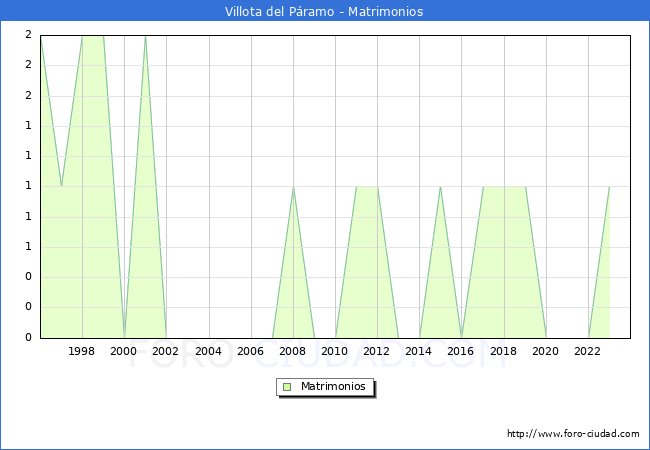The height and width of the screenshot is (450, 650).
Task: Select the 2006 x-axis label
Action: (x=250, y=351)
